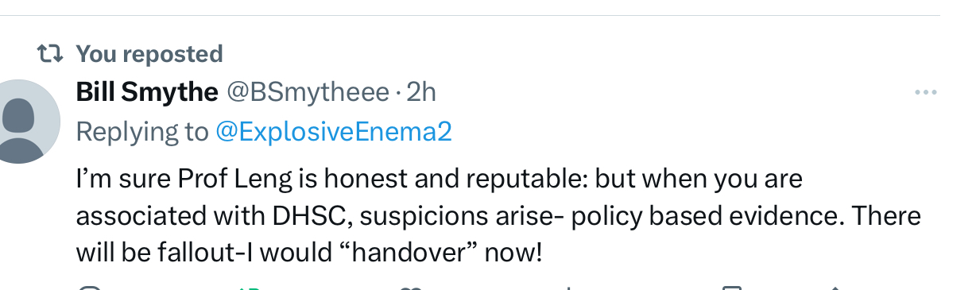Open the @BSmytheee handle link
Image resolution: width=980 pixels, height=290 pixels.
[308, 92]
